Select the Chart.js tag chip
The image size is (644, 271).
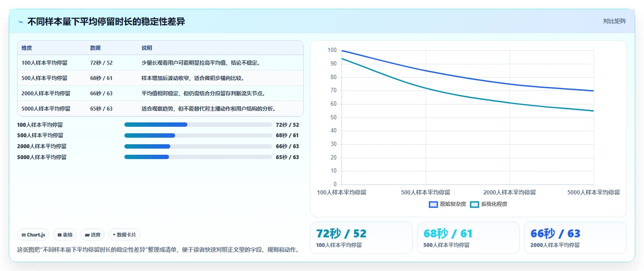tap(34, 235)
